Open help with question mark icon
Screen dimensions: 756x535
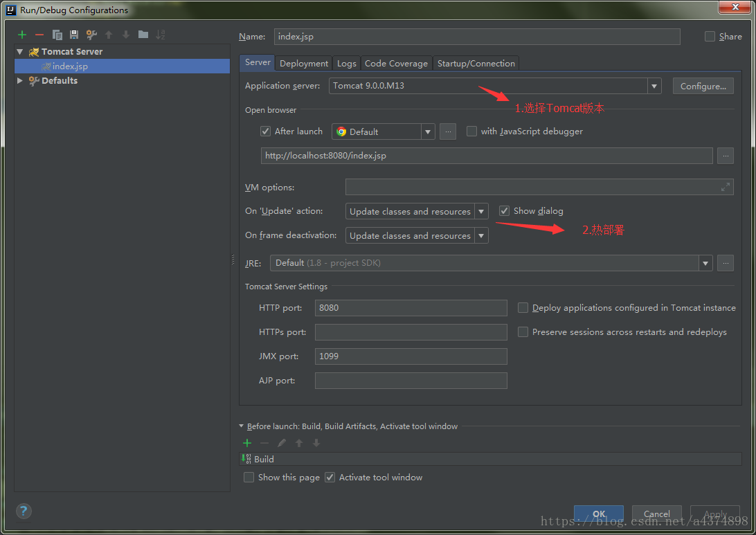click(x=24, y=511)
